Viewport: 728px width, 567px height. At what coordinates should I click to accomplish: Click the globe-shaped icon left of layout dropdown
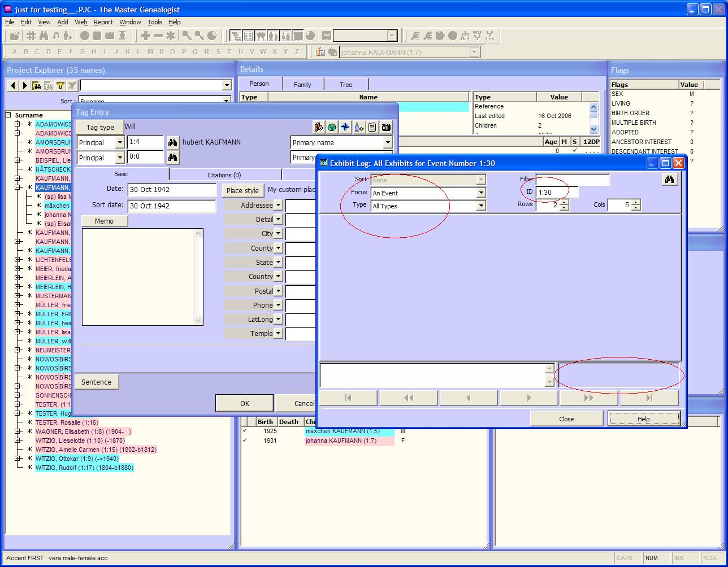[310, 36]
